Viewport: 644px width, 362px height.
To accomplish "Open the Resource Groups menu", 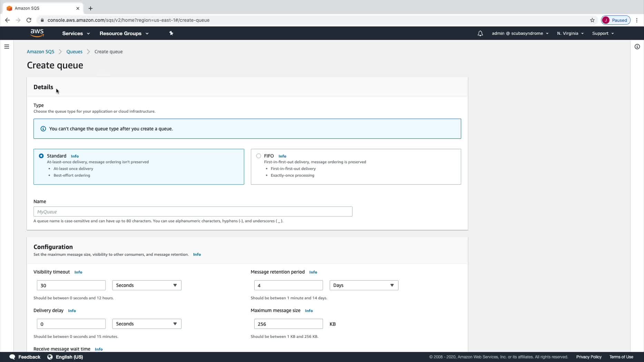I will (124, 33).
